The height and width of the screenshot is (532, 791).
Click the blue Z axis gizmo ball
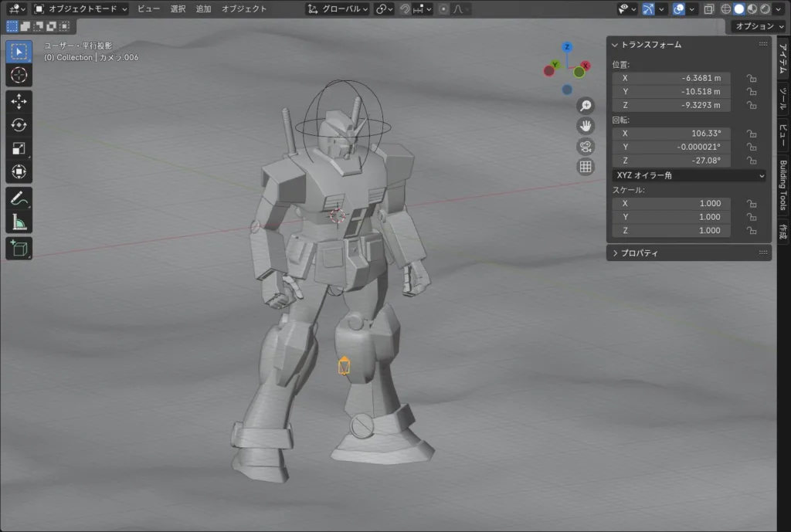567,47
